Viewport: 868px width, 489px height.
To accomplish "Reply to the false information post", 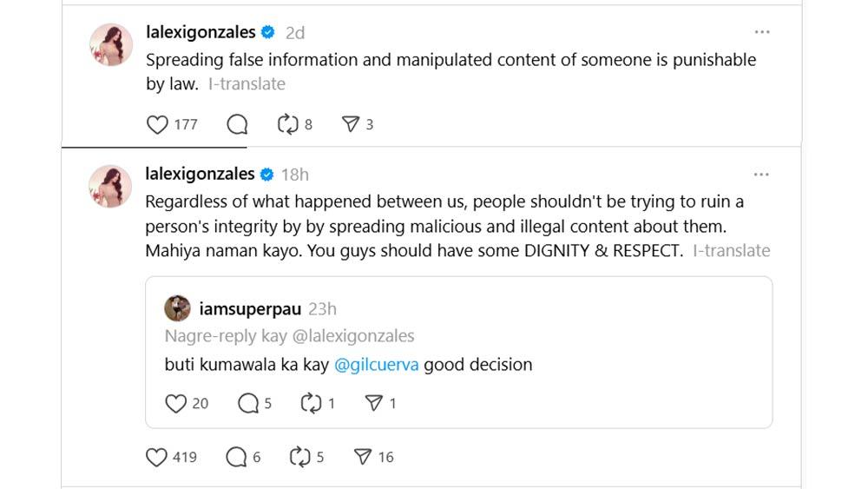I will [x=237, y=125].
